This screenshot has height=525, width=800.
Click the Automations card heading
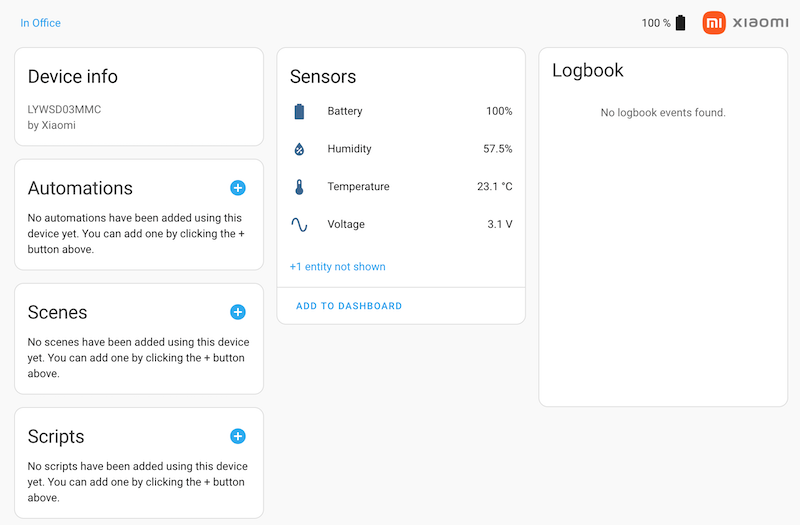coord(80,188)
